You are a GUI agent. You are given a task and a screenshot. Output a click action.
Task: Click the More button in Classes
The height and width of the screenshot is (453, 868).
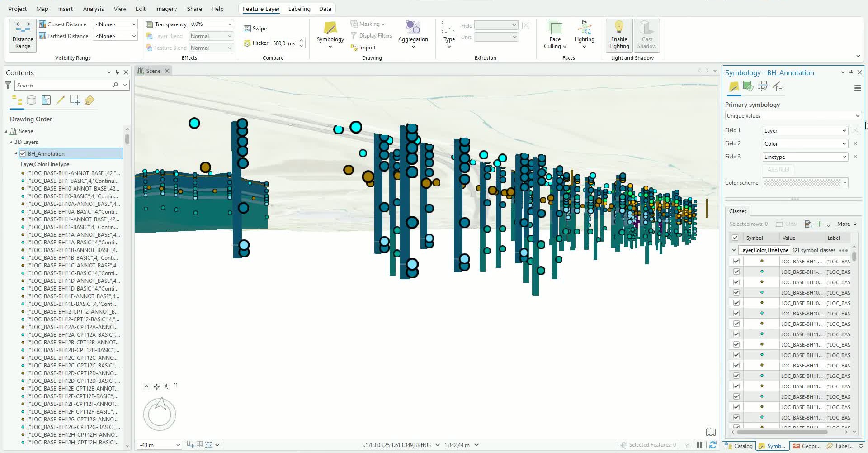pos(847,224)
